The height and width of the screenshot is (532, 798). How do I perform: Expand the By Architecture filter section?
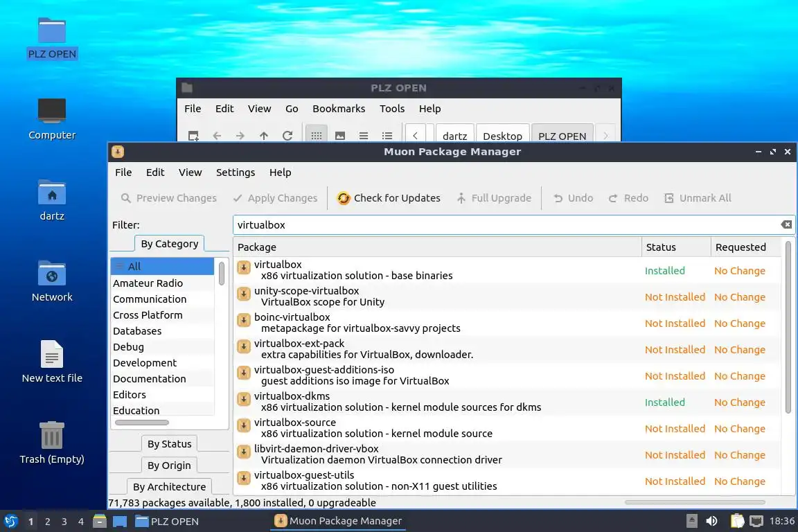(x=170, y=487)
